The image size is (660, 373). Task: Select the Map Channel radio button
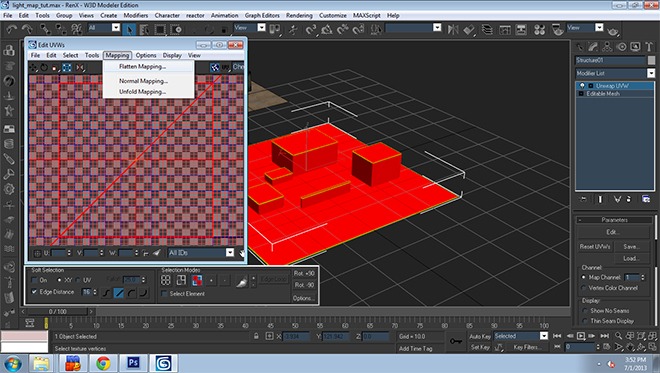(584, 277)
